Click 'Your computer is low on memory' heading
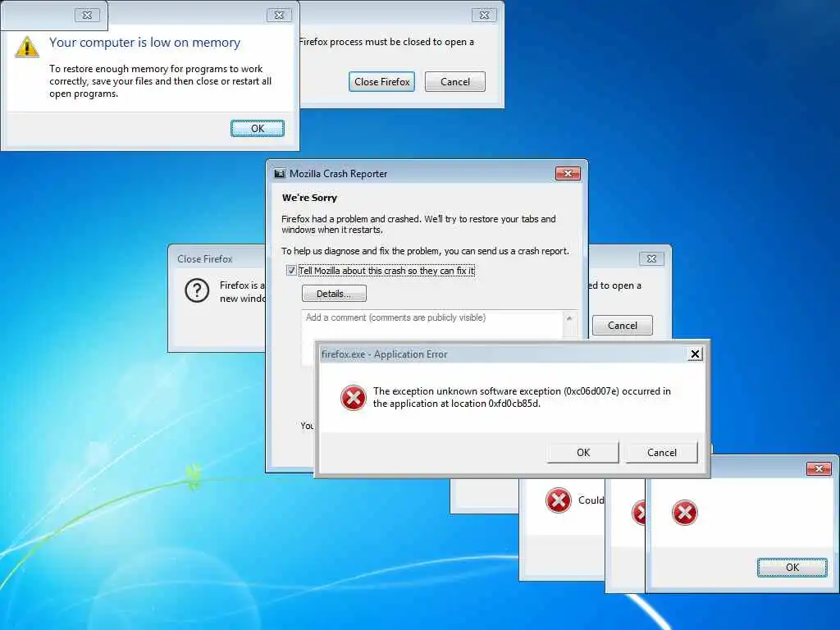This screenshot has width=840, height=630. [x=144, y=43]
